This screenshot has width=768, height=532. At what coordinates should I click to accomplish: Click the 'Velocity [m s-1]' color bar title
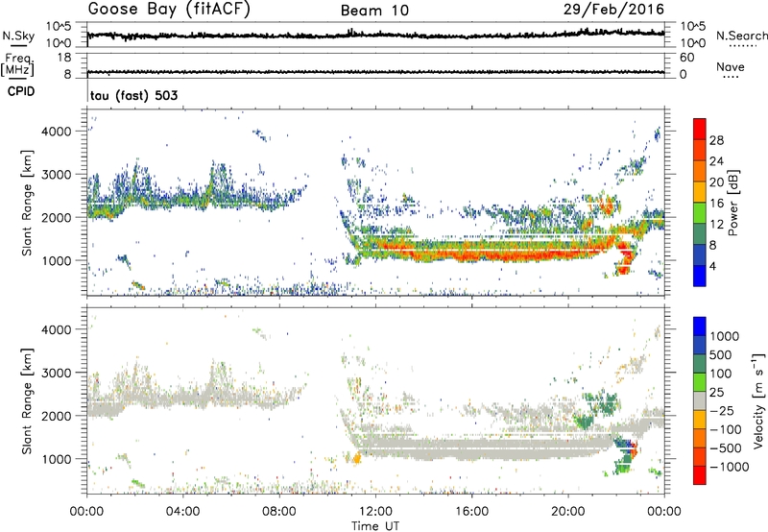[758, 400]
